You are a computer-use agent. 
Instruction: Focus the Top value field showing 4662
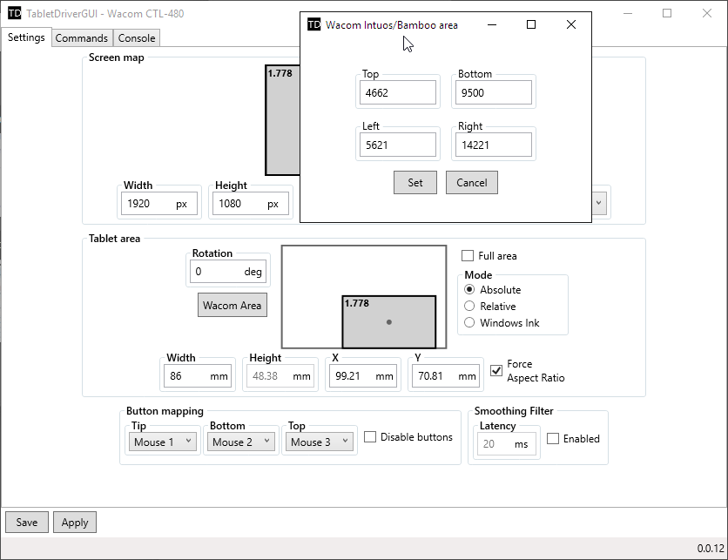397,93
